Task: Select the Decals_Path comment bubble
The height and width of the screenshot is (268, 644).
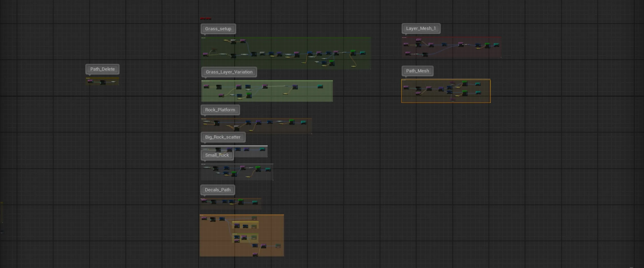Action: tap(217, 190)
